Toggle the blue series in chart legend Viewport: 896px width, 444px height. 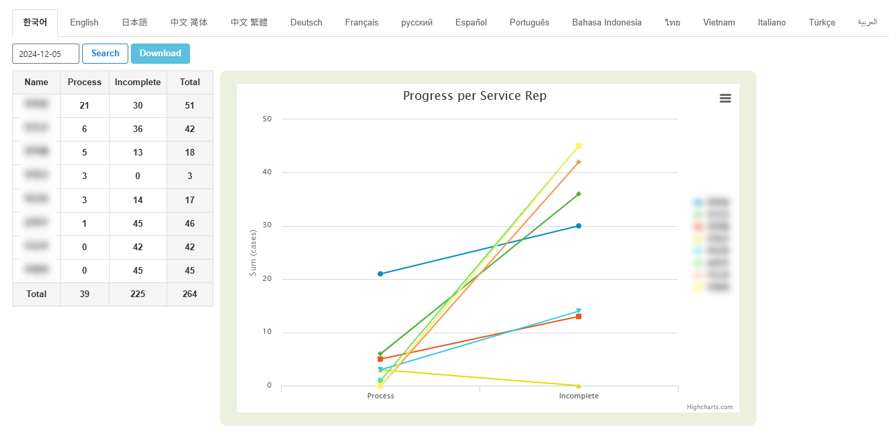point(711,203)
